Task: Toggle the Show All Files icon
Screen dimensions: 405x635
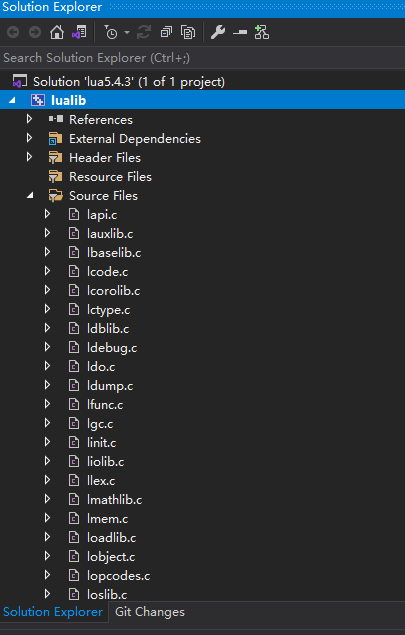Action: [x=188, y=32]
